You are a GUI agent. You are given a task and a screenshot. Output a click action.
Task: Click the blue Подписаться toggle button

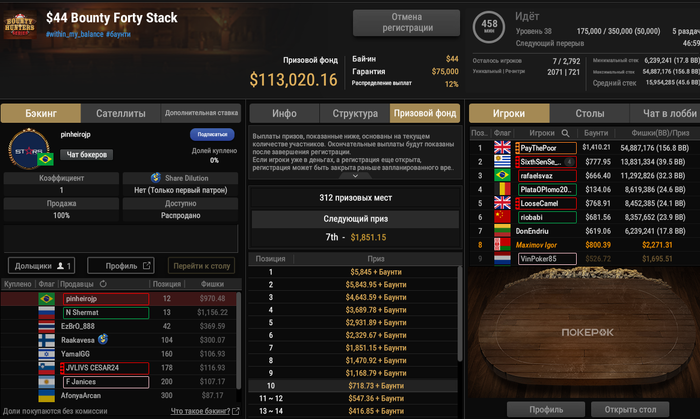[212, 134]
